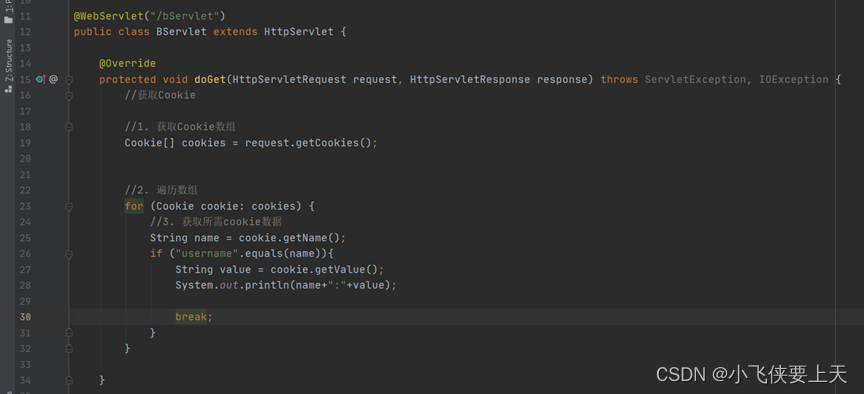Click the //1. 获取Cookie数组 comment
Screen dimensions: 864x394
[180, 127]
